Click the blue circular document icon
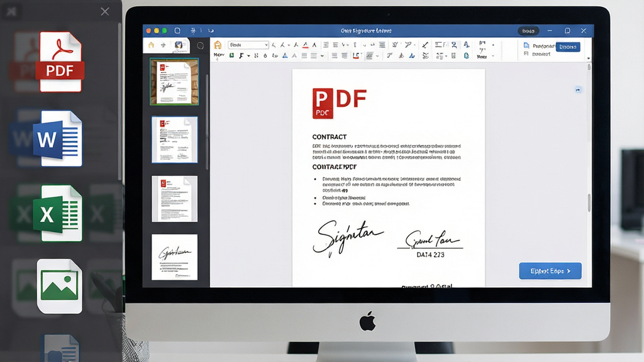644x362 pixels. (x=467, y=55)
